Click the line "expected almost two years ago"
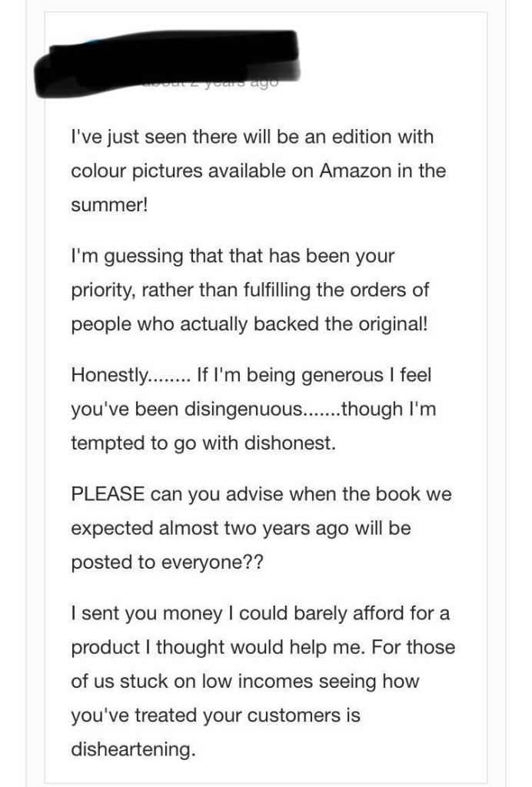 click(x=241, y=528)
